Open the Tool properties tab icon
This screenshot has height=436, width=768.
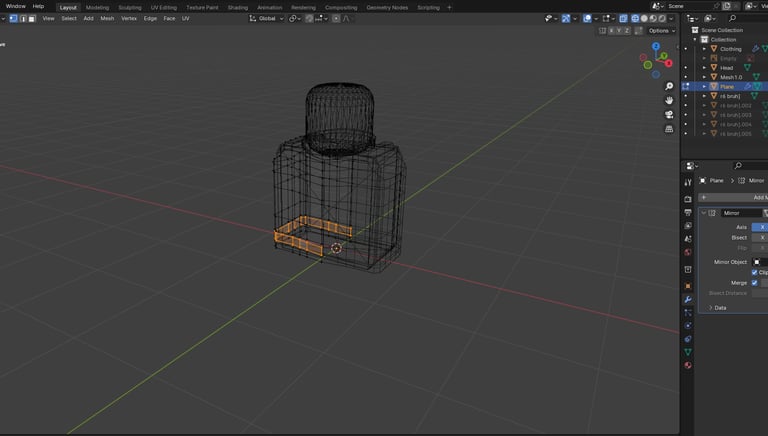pos(688,182)
